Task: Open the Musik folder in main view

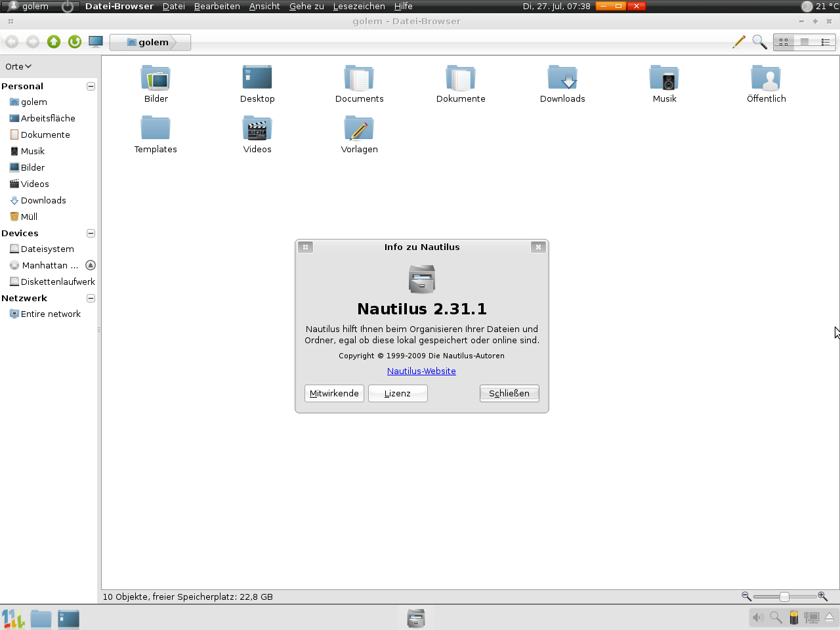Action: pyautogui.click(x=664, y=77)
